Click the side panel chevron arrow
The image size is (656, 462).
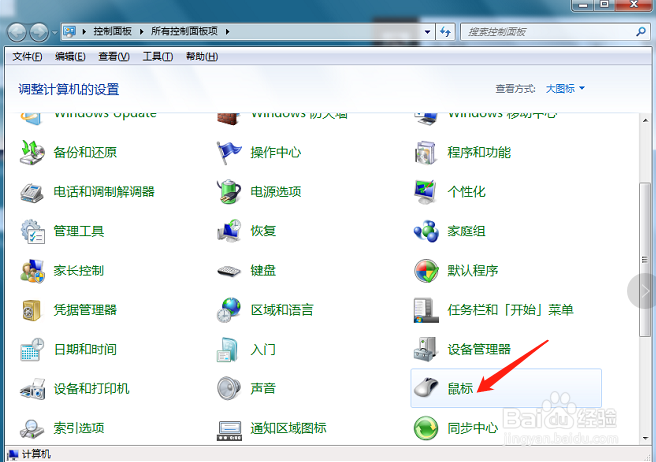pyautogui.click(x=645, y=291)
